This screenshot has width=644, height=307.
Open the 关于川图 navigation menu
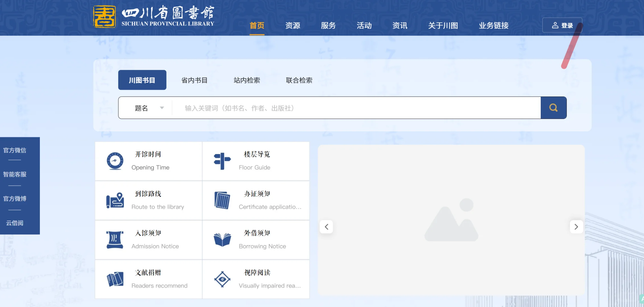(x=443, y=26)
